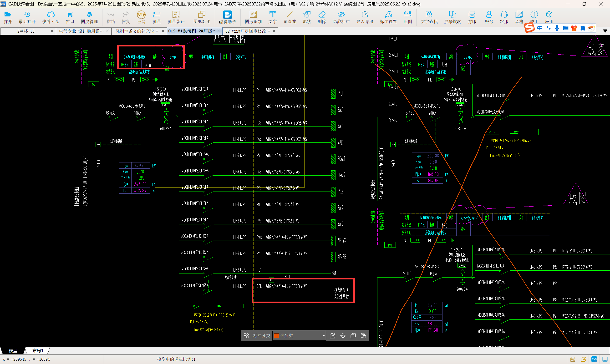Open the 应用 apps panel
The image size is (610, 364).
click(549, 17)
